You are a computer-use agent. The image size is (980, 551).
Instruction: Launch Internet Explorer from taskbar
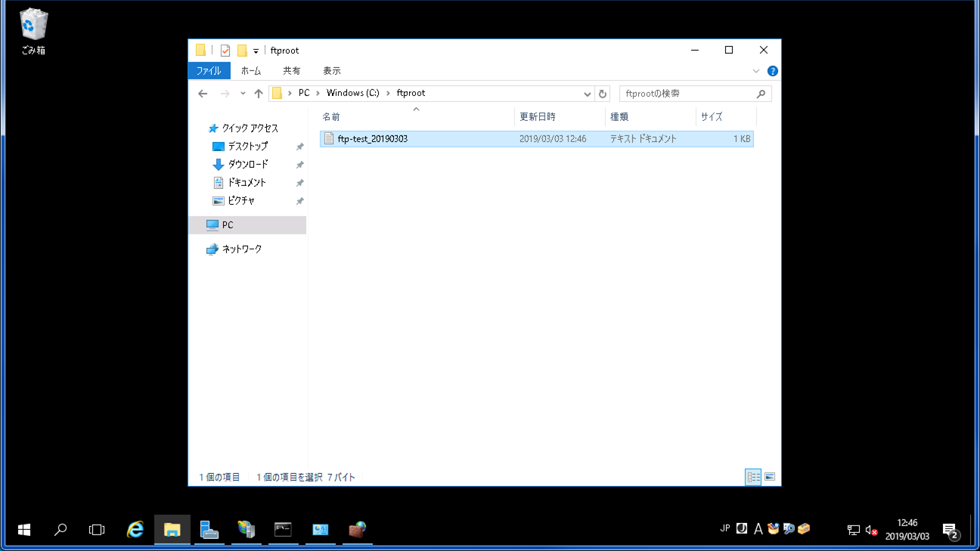pos(135,530)
